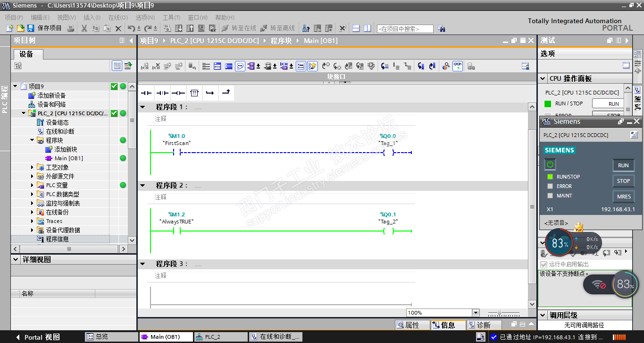Switch to the 属性 (Properties) tab
644x343 pixels.
click(x=412, y=325)
